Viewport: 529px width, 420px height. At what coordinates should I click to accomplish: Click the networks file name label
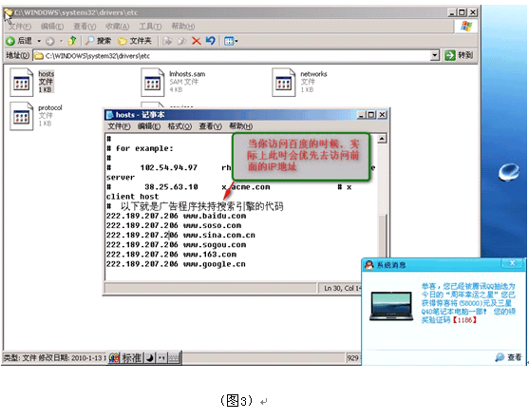313,73
